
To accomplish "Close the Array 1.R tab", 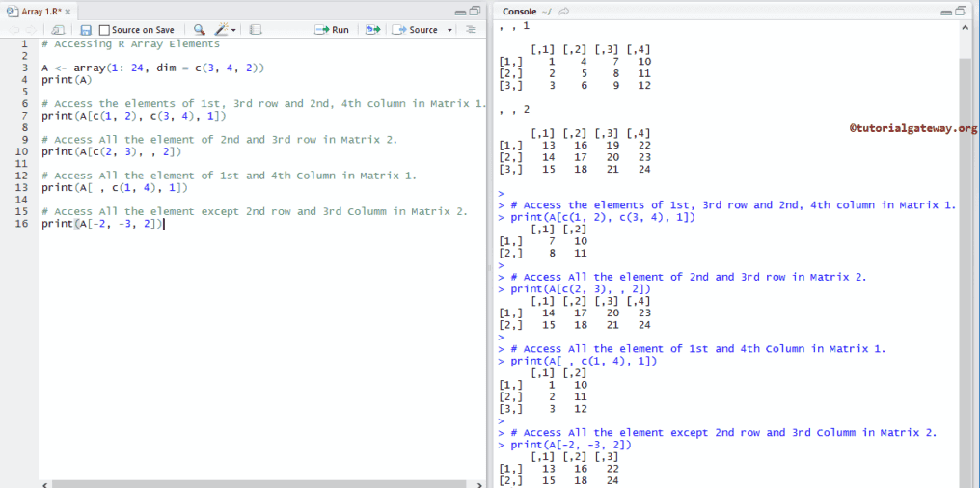I will [x=68, y=12].
